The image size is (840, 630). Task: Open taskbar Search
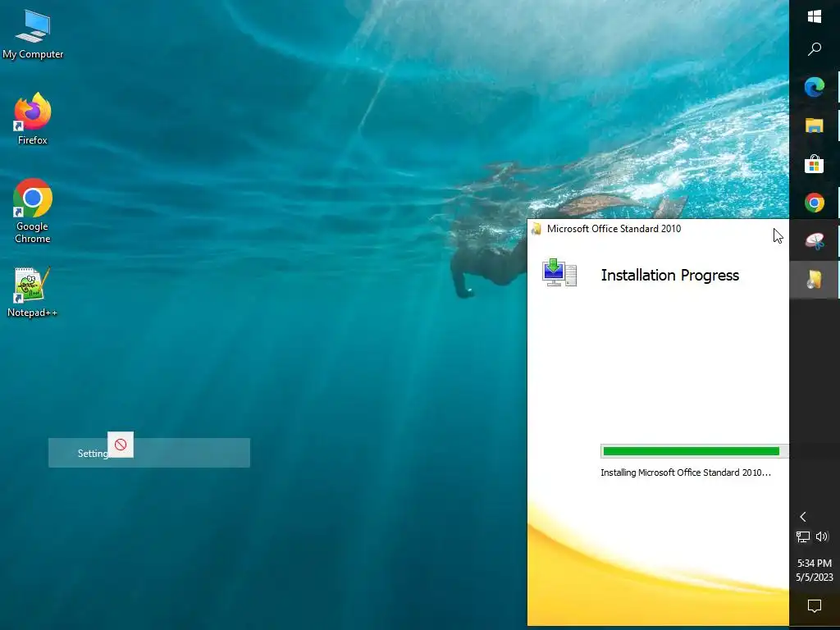[x=815, y=49]
